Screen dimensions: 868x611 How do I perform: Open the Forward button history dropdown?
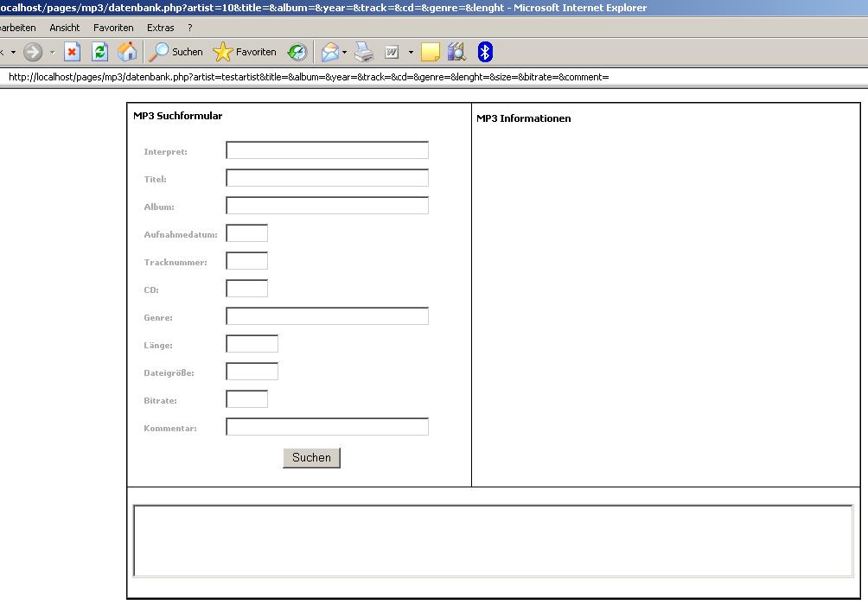point(52,52)
